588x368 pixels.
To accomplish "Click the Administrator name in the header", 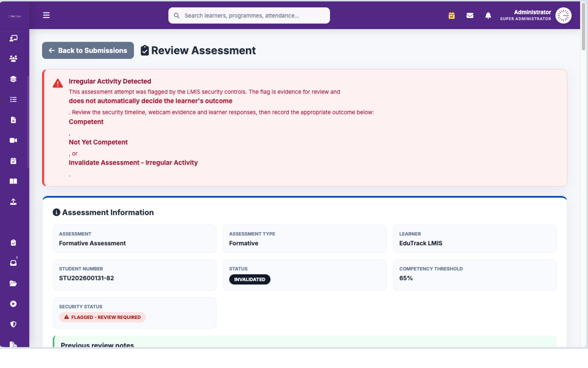I will coord(532,12).
